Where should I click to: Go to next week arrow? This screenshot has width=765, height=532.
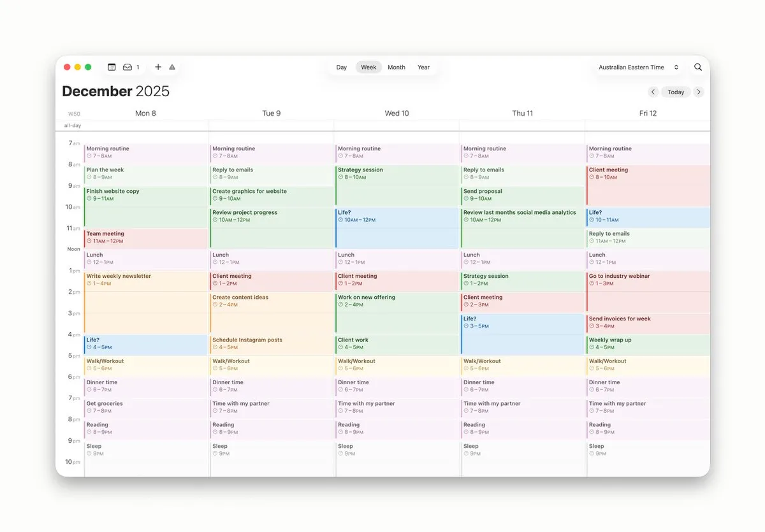pyautogui.click(x=699, y=92)
